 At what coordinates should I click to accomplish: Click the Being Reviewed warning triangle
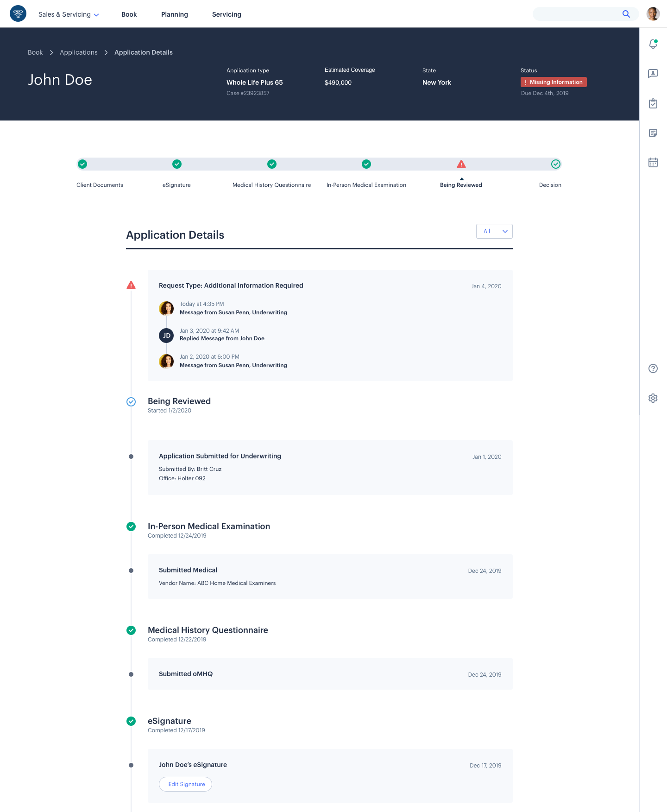[461, 164]
